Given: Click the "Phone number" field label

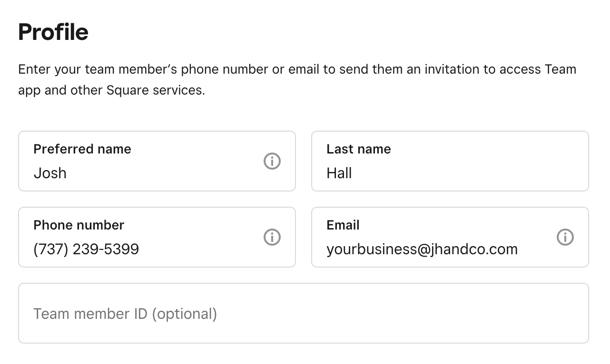Looking at the screenshot, I should [79, 225].
